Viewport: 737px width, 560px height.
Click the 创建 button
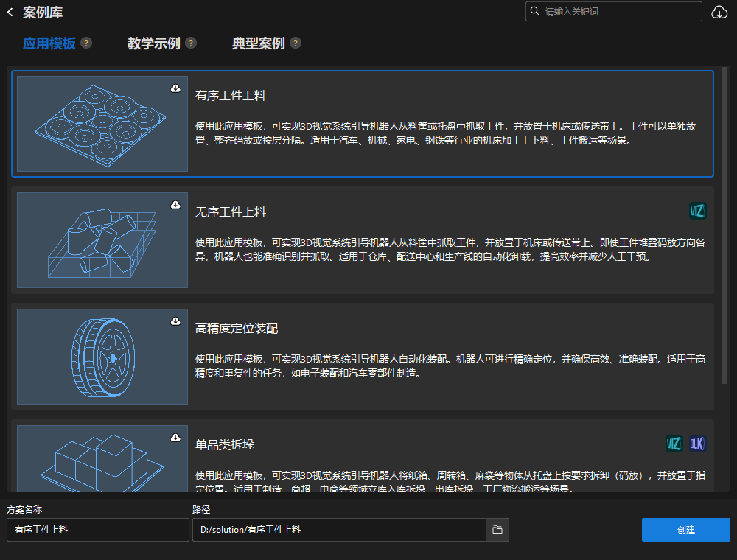[x=685, y=530]
